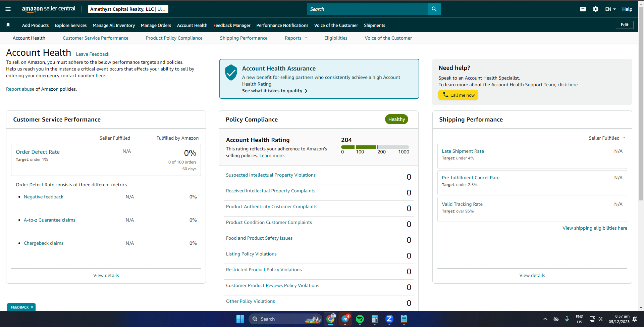The image size is (644, 327).
Task: Click the search magnifier button
Action: [434, 9]
